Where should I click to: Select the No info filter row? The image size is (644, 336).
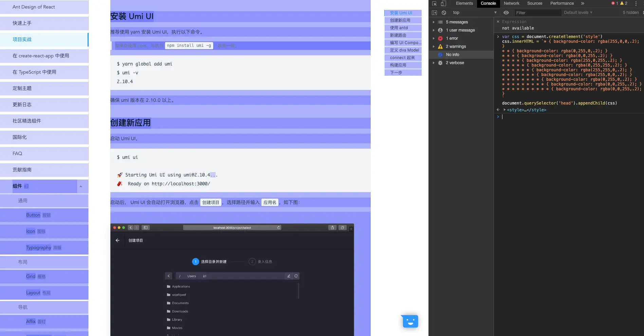pyautogui.click(x=461, y=55)
